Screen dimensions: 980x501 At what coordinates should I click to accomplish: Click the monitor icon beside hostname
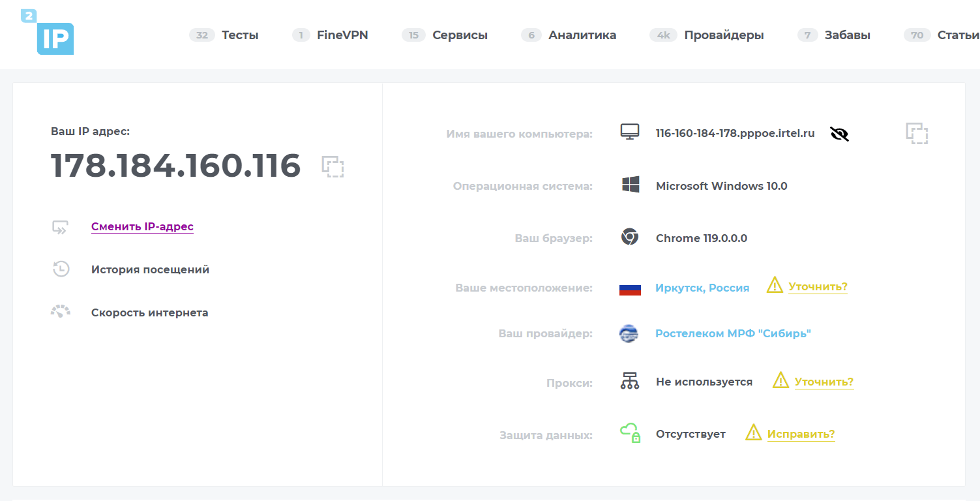click(x=629, y=132)
